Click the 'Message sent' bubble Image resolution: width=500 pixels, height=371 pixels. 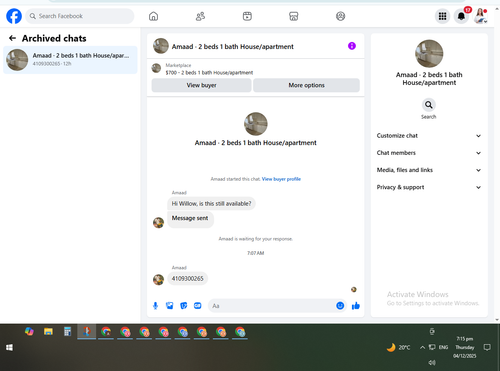(190, 219)
